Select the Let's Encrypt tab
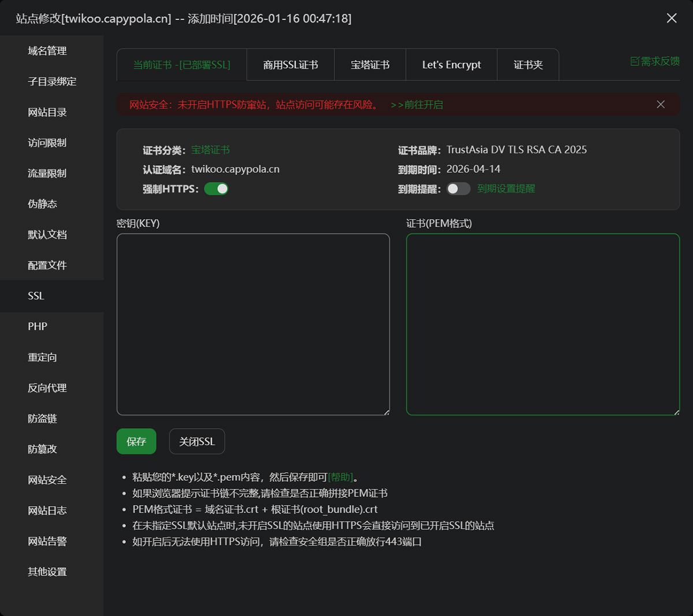 pyautogui.click(x=451, y=65)
